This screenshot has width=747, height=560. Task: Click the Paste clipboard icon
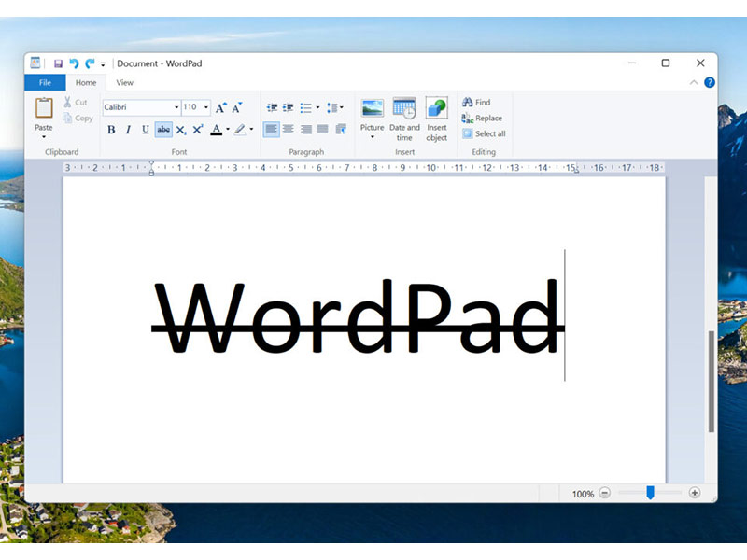tap(44, 108)
